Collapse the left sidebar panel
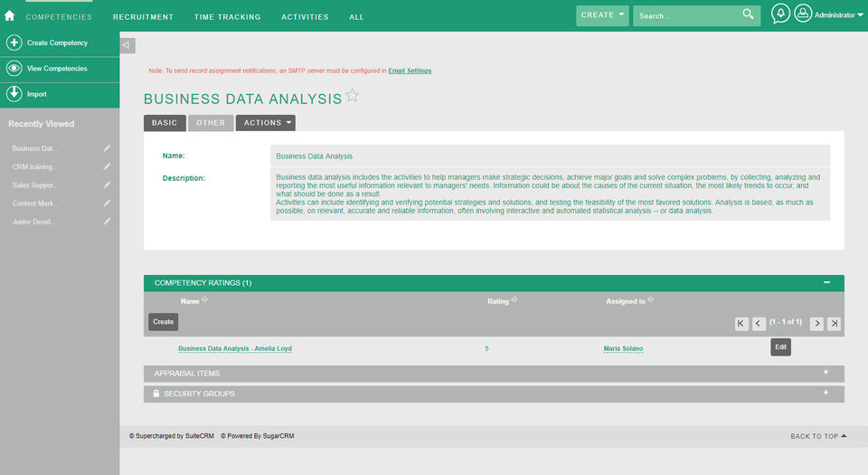This screenshot has height=475, width=868. (127, 45)
